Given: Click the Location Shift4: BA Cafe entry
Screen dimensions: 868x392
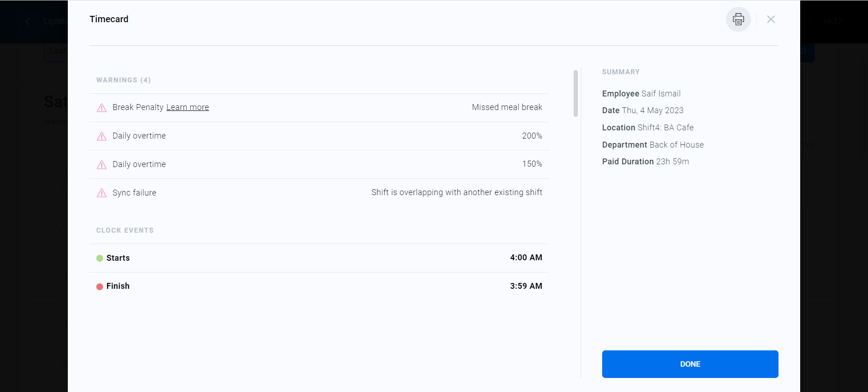Looking at the screenshot, I should 665,128.
